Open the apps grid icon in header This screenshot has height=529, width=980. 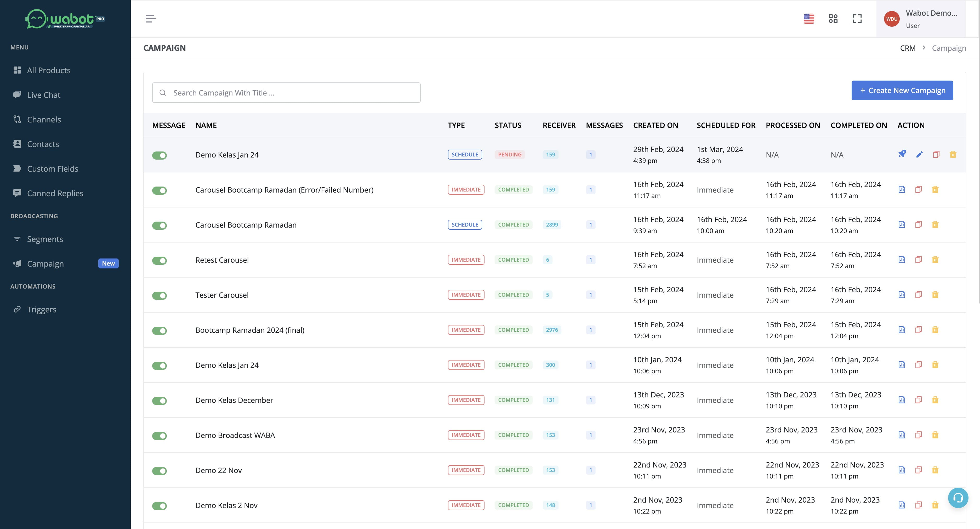click(x=833, y=19)
